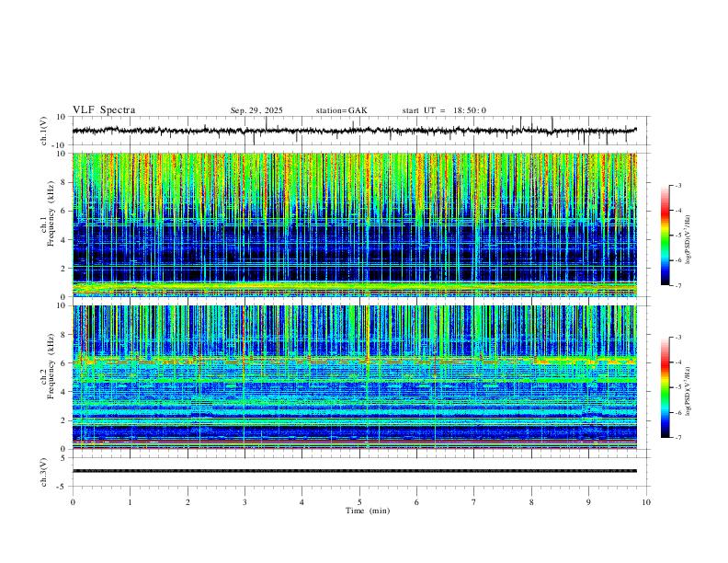The height and width of the screenshot is (563, 728).
Task: Click the ch.1 waveform trace
Action: pos(354,131)
